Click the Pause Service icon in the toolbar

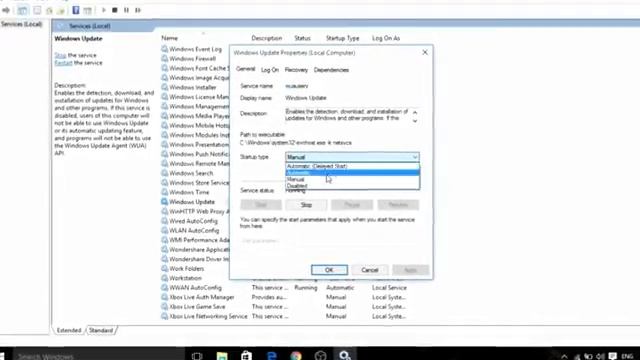[127, 10]
